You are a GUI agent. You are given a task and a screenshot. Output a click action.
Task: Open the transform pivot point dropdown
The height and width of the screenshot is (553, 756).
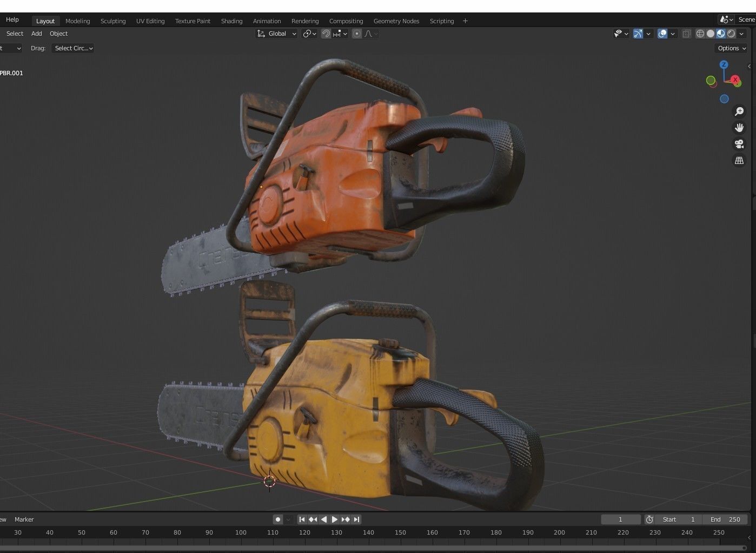[x=309, y=34]
